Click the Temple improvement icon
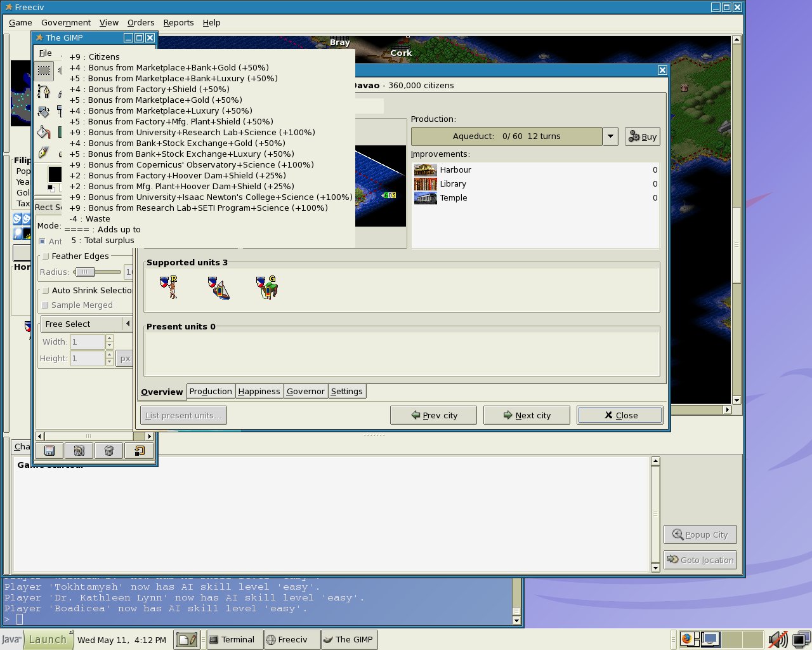Viewport: 812px width, 650px height. pyautogui.click(x=425, y=197)
